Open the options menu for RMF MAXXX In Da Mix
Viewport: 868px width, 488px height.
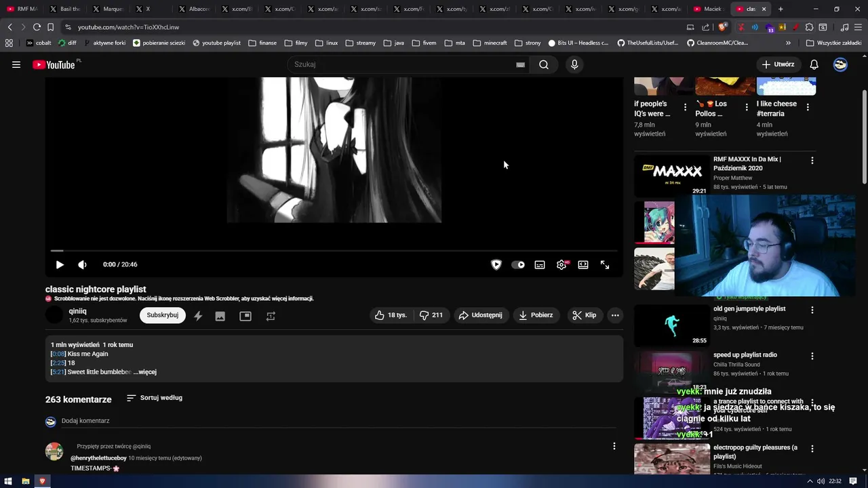[812, 161]
